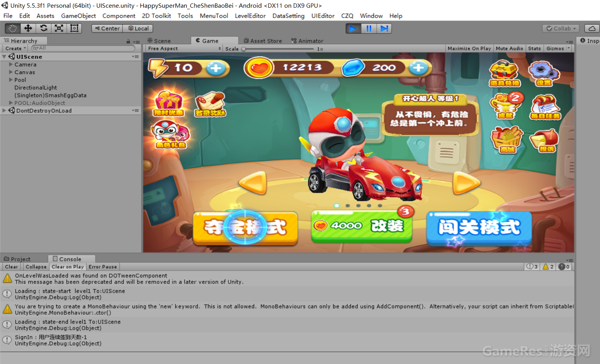Image resolution: width=600 pixels, height=364 pixels.
Task: Toggle info message filter showing 3
Action: (532, 267)
